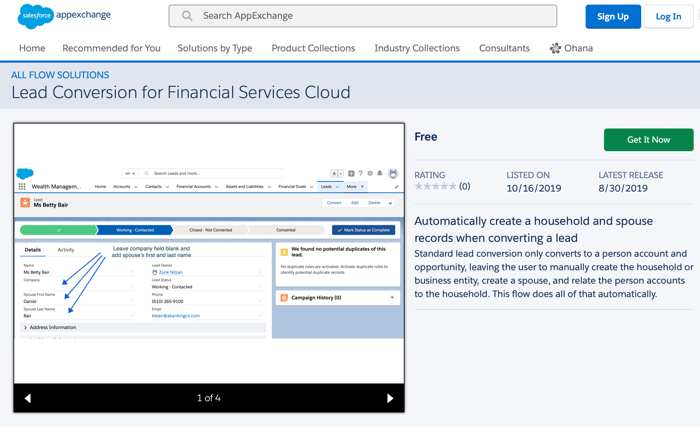
Task: Click the Ohana flower icon
Action: (x=555, y=48)
